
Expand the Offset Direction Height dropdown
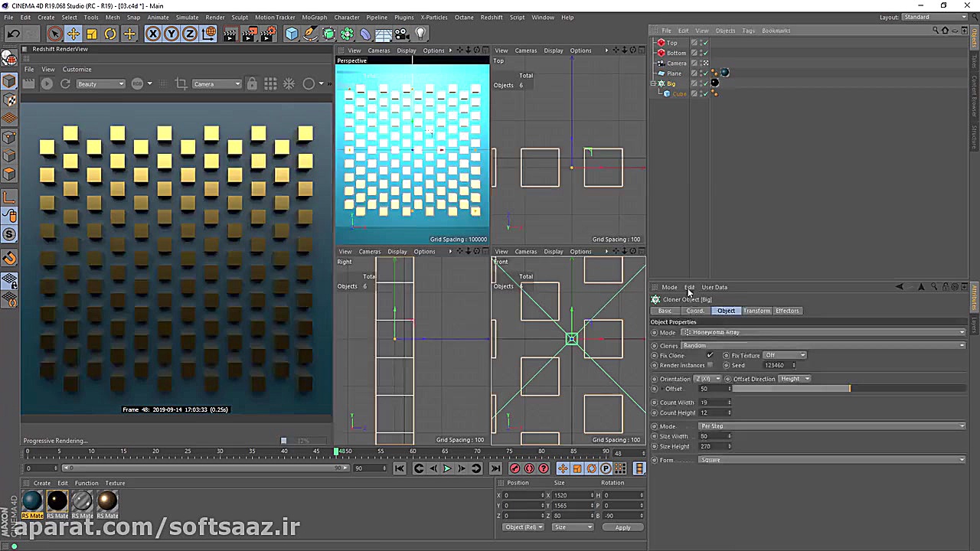coord(795,379)
